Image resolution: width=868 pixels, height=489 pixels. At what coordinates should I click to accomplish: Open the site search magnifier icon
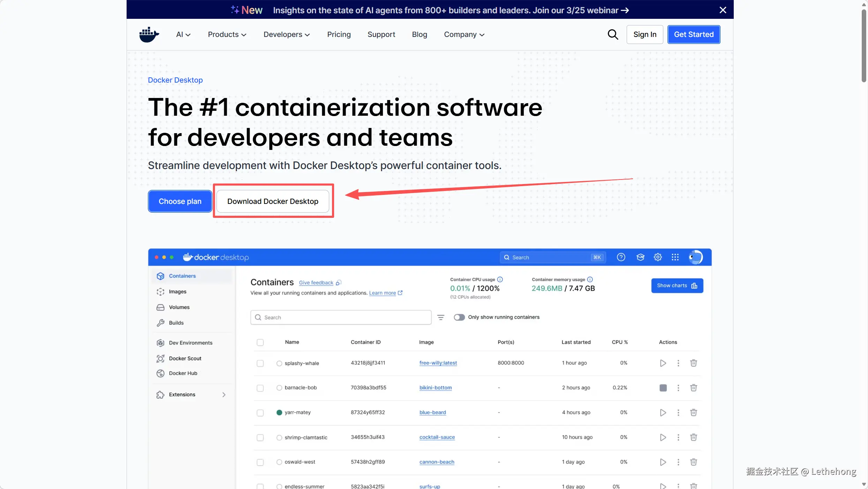pos(613,35)
